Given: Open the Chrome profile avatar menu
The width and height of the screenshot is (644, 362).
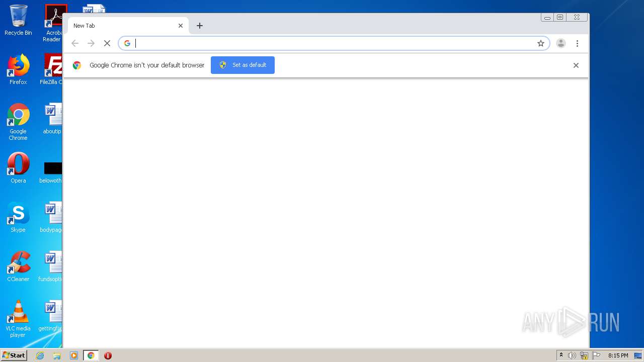Looking at the screenshot, I should pyautogui.click(x=561, y=43).
